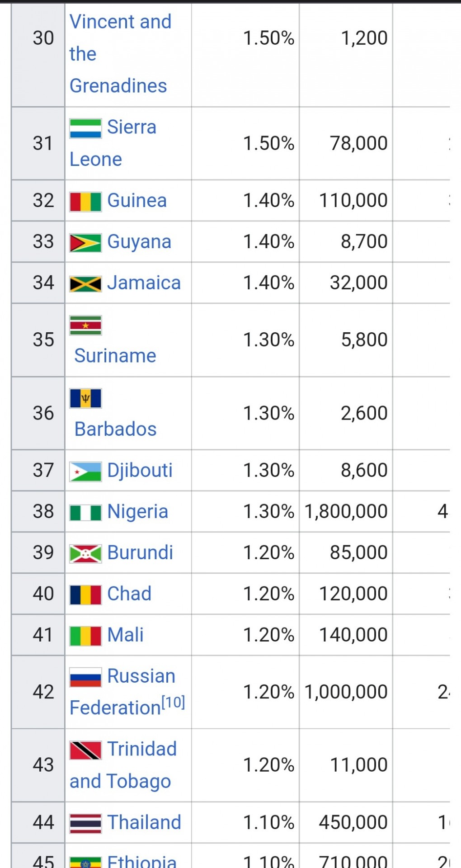Click the Nigeria flag icon
461x868 pixels.
click(x=85, y=513)
